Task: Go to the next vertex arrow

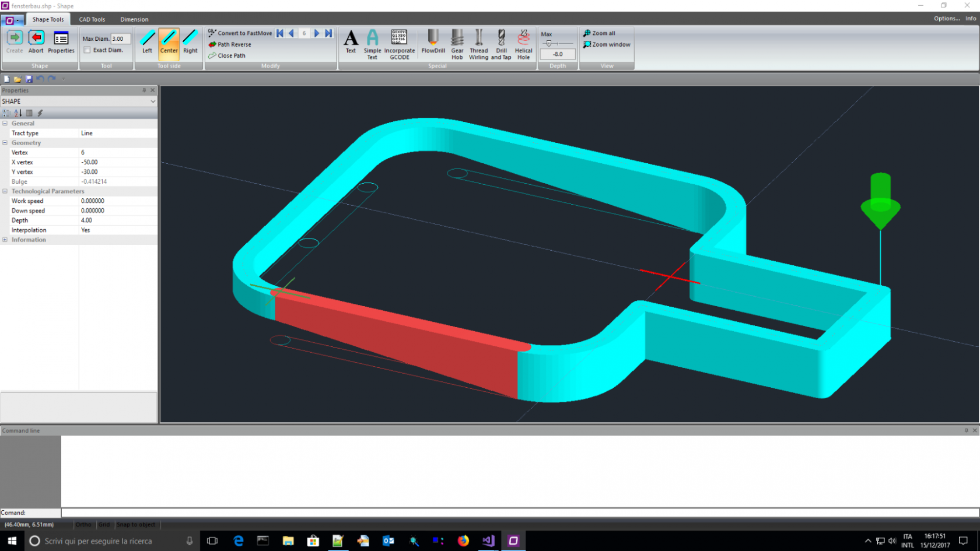Action: (x=317, y=33)
